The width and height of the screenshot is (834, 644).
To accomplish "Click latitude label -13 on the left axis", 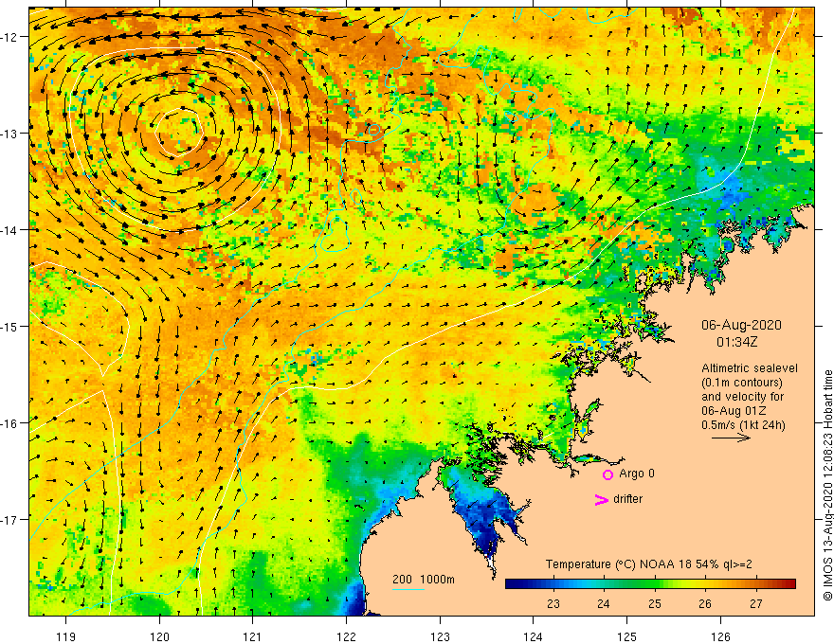I will click(x=10, y=134).
